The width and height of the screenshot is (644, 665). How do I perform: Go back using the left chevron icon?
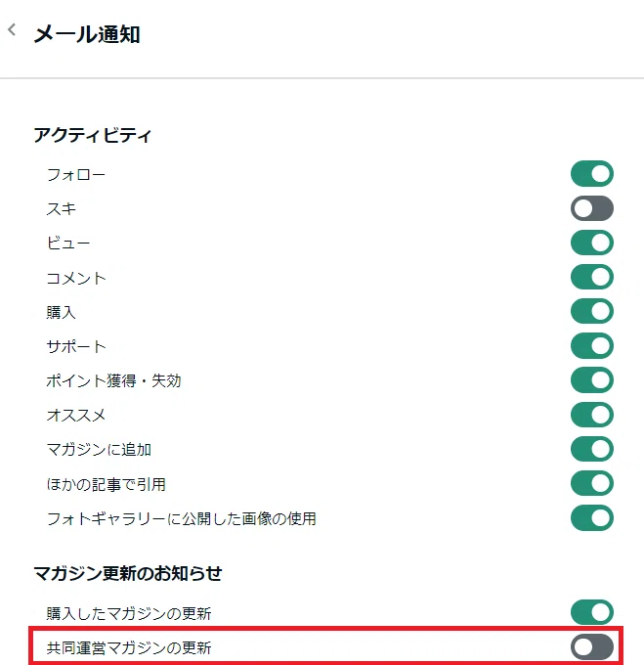click(12, 29)
